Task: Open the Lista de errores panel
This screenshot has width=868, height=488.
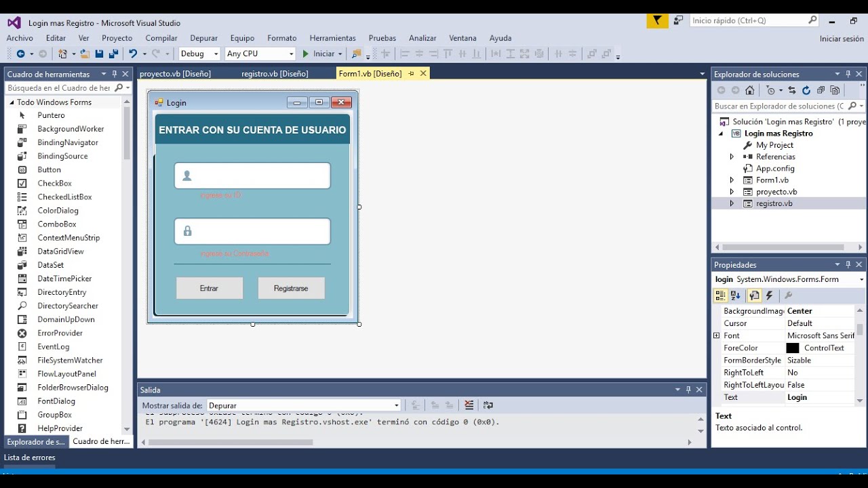Action: (x=30, y=457)
